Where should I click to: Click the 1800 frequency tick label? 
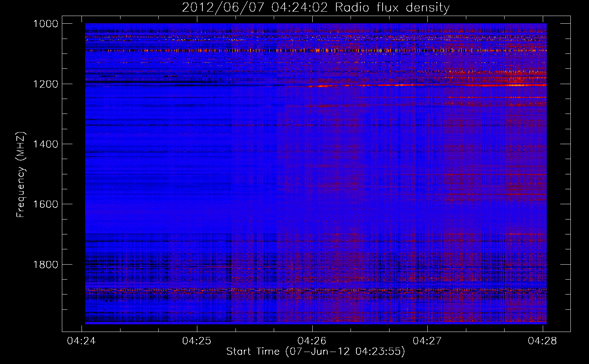(46, 265)
